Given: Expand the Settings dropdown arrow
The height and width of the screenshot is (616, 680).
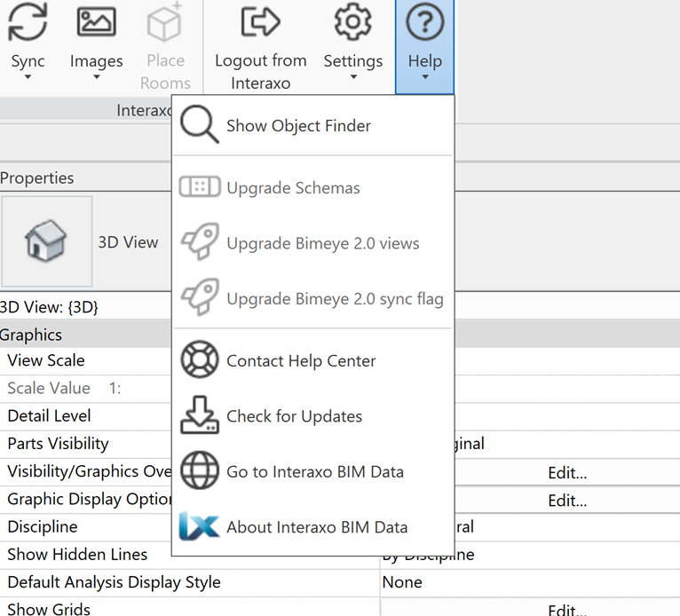Looking at the screenshot, I should coord(353,77).
